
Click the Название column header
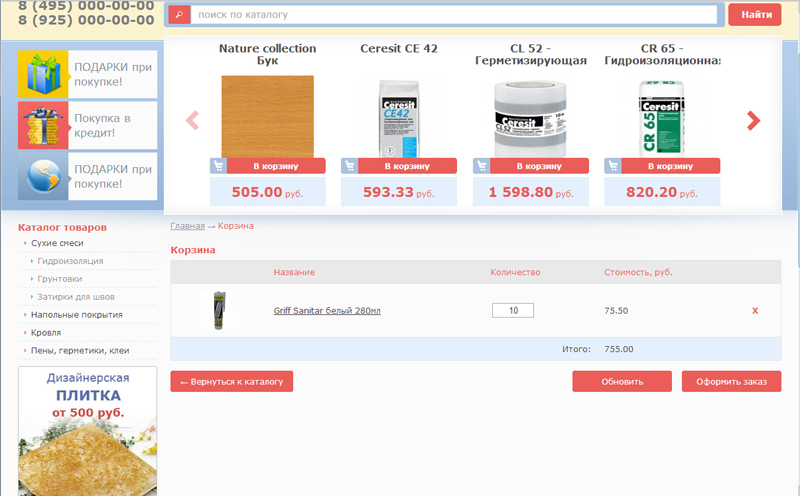pos(294,272)
